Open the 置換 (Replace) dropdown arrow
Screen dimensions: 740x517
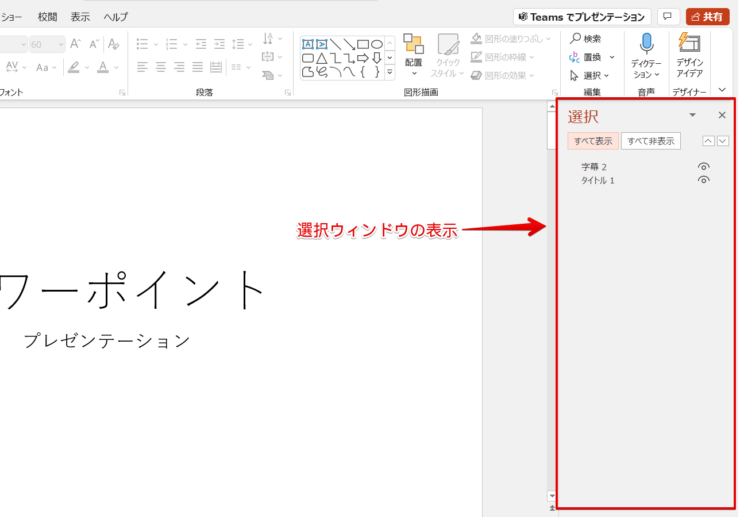611,57
